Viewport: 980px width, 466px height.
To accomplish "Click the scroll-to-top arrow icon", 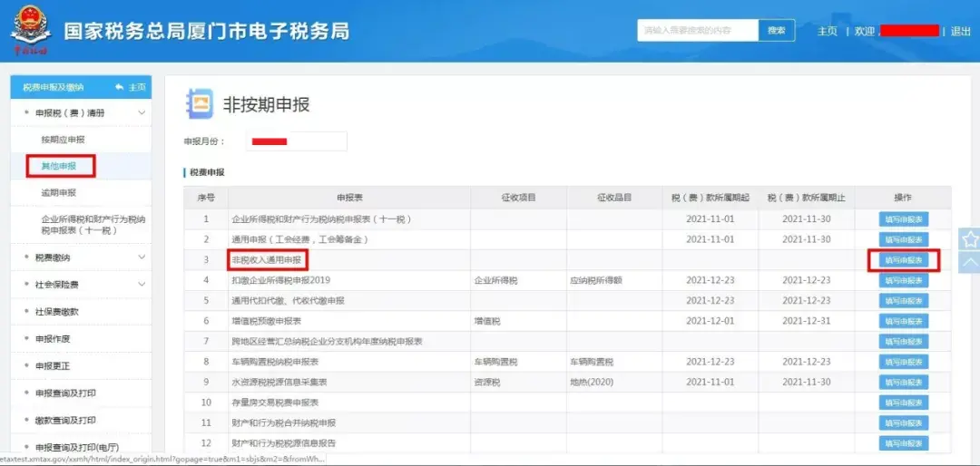I will (969, 263).
